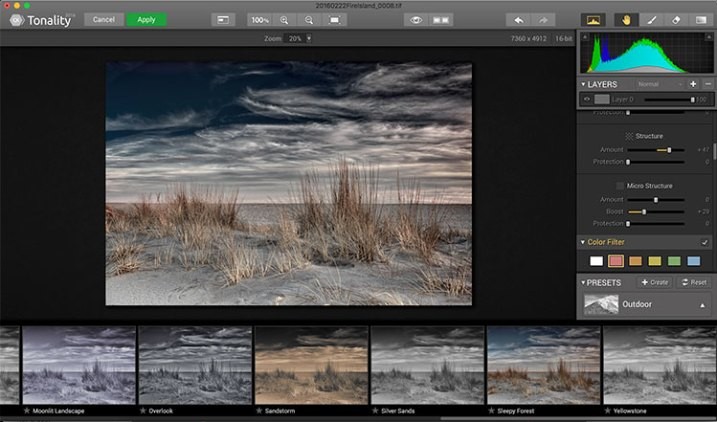Select the red color filter swatch
This screenshot has height=422, width=717.
[616, 261]
